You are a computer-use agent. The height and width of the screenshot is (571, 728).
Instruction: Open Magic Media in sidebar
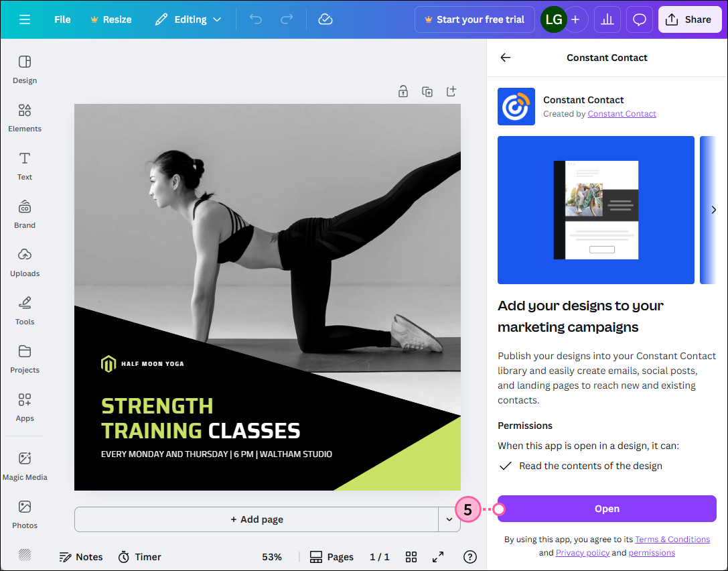(x=25, y=466)
